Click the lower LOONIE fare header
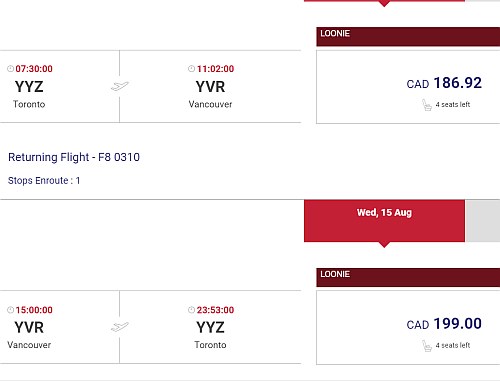 pos(408,277)
